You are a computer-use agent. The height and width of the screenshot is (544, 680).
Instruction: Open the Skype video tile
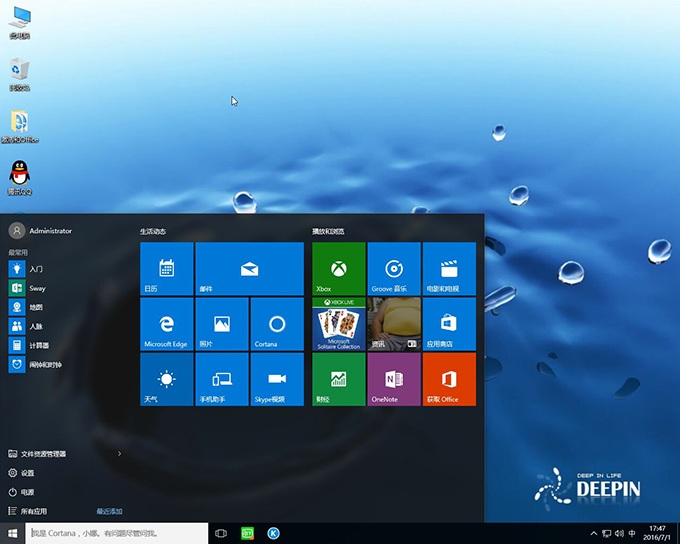pyautogui.click(x=277, y=379)
